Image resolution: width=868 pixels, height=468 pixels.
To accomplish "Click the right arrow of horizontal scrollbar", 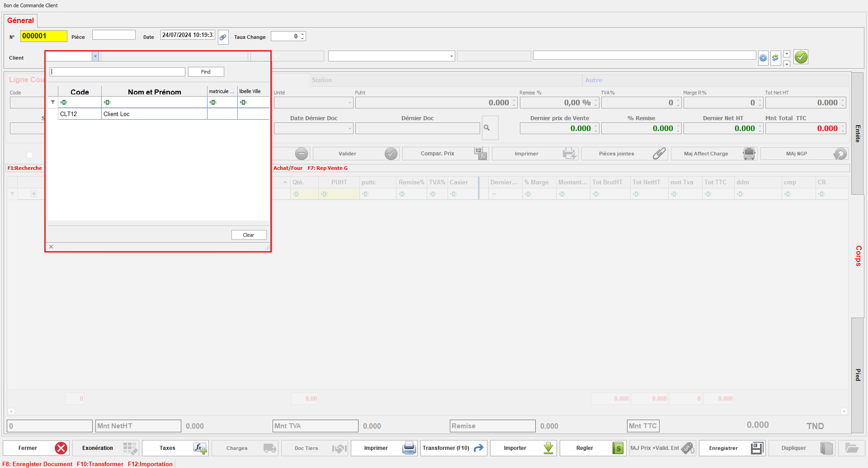I will coord(844,411).
